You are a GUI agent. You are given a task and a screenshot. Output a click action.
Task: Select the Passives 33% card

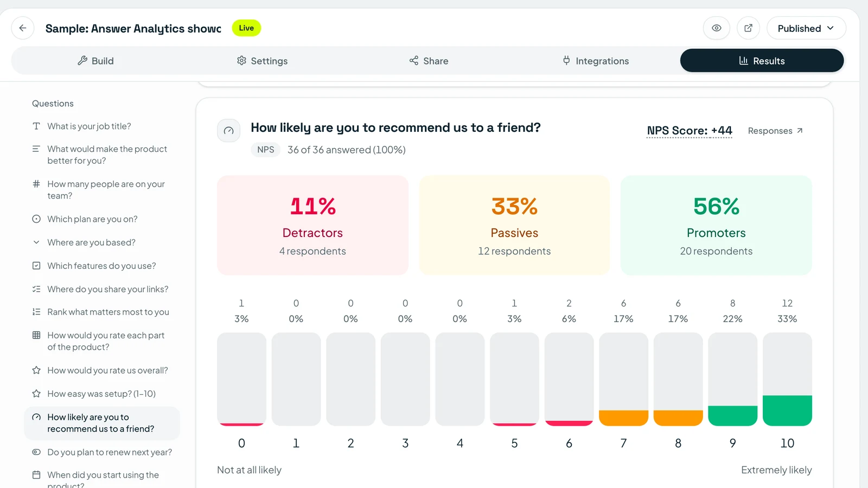coord(514,225)
